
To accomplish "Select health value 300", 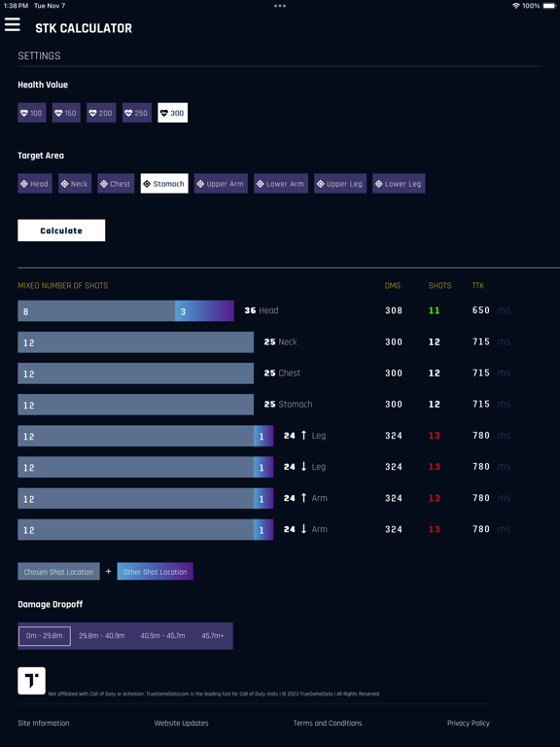I will [172, 113].
